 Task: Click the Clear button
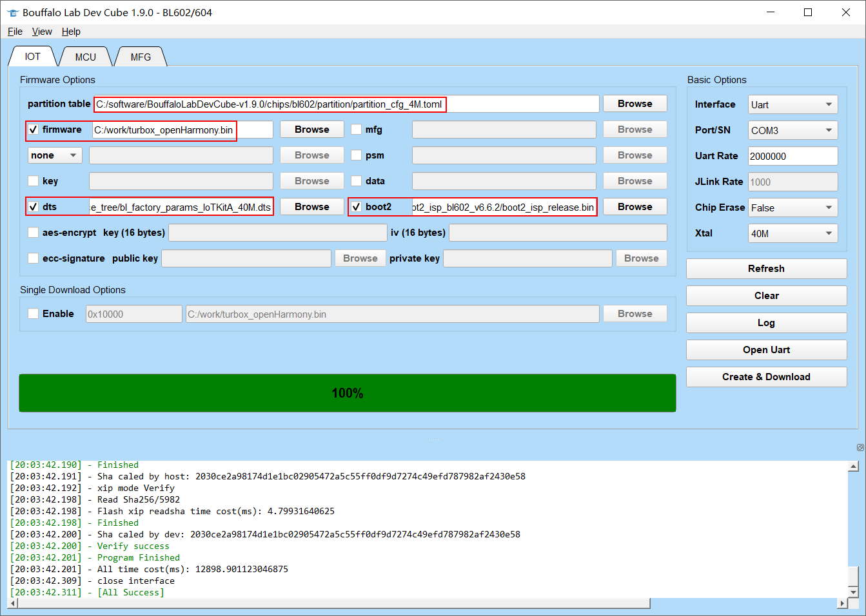766,296
